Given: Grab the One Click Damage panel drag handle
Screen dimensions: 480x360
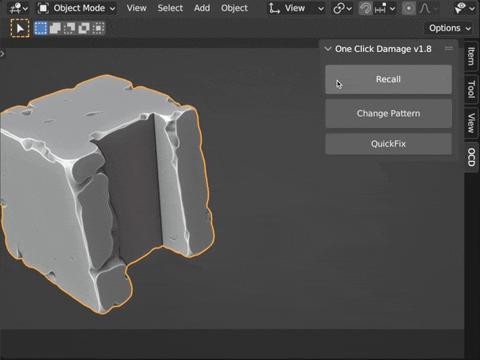Looking at the screenshot, I should (x=449, y=49).
